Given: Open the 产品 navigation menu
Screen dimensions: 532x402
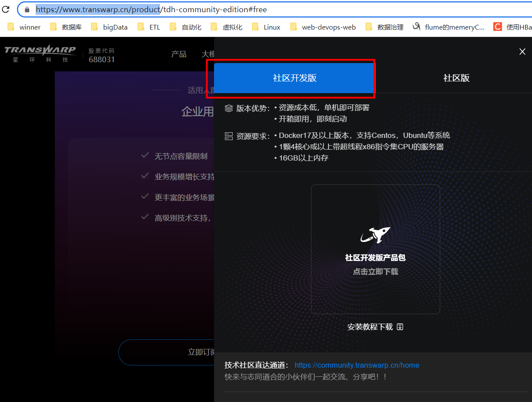Looking at the screenshot, I should tap(179, 54).
